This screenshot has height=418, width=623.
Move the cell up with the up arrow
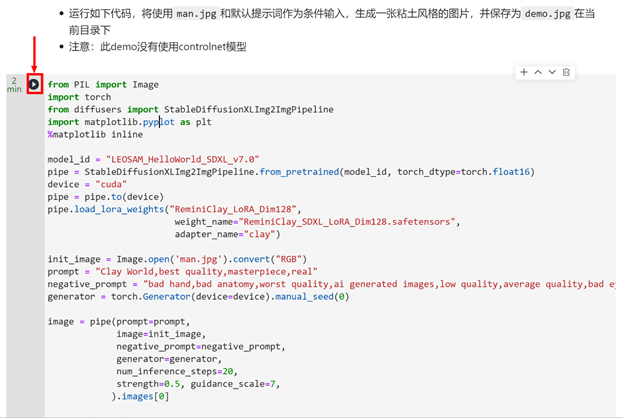pos(538,73)
